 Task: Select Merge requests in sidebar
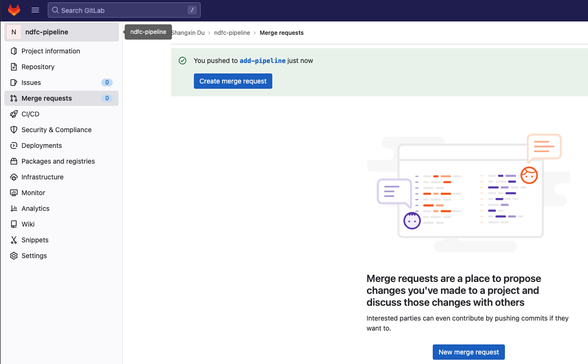click(61, 98)
